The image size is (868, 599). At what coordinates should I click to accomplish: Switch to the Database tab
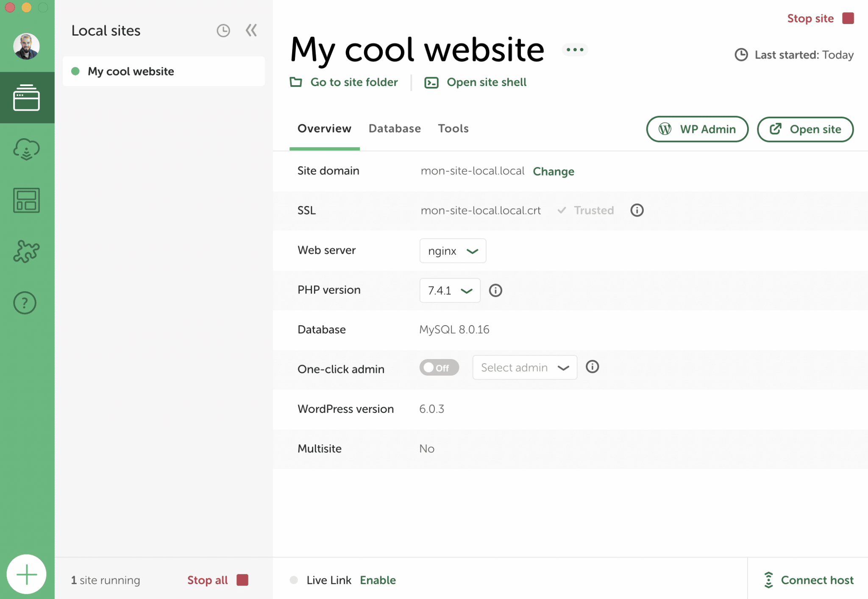tap(394, 128)
